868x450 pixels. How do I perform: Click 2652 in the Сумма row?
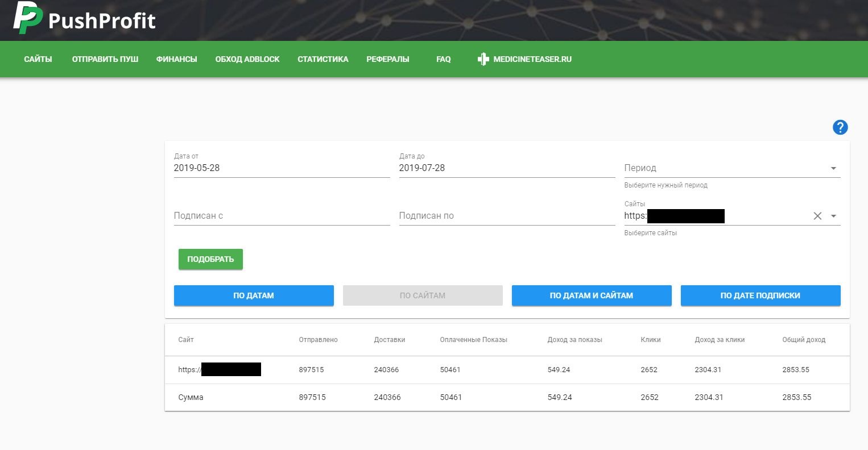650,397
